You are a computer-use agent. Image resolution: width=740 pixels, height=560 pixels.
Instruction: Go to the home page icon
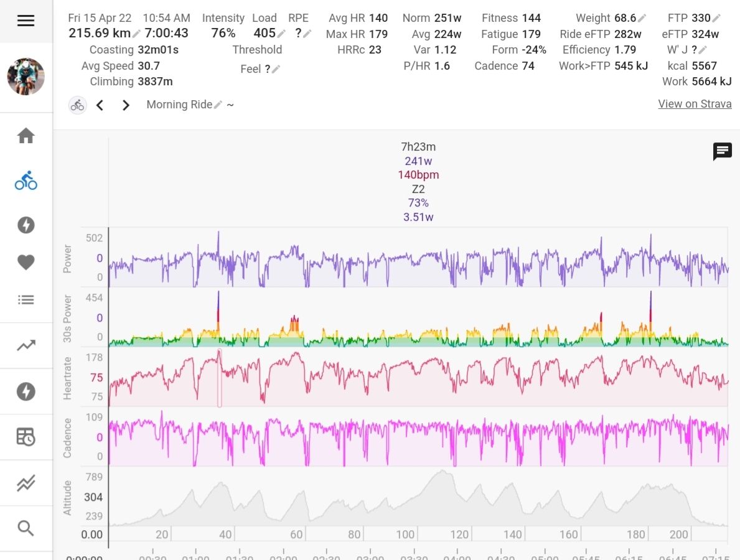pos(26,136)
